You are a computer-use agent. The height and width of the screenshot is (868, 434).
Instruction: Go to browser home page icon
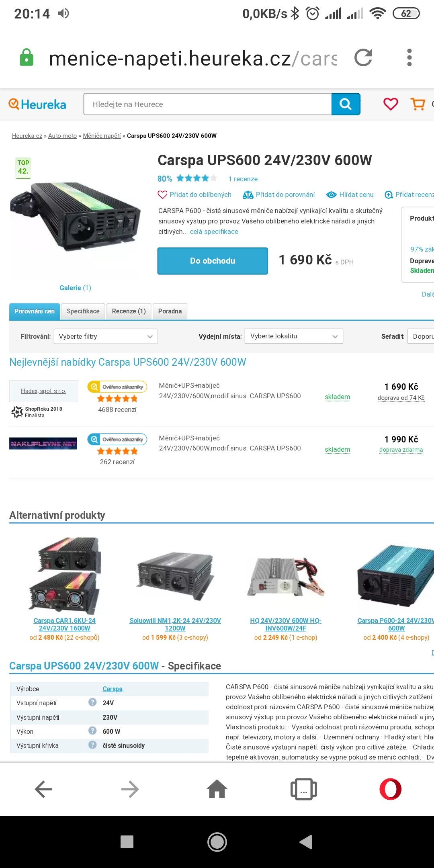point(217,789)
